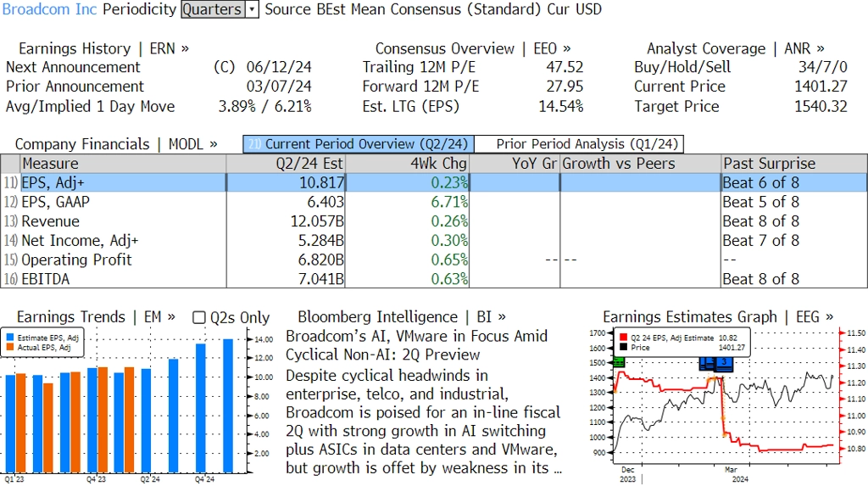Screen dimensions: 868x486
Task: Click the red Q2 24 EPS estimate swatch
Action: coord(623,338)
